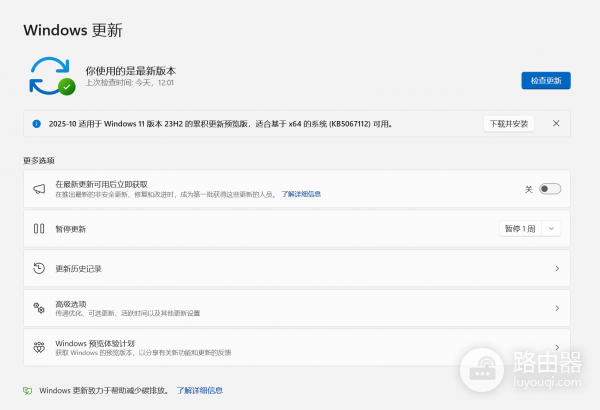Click the 检查更新 button

pyautogui.click(x=546, y=80)
